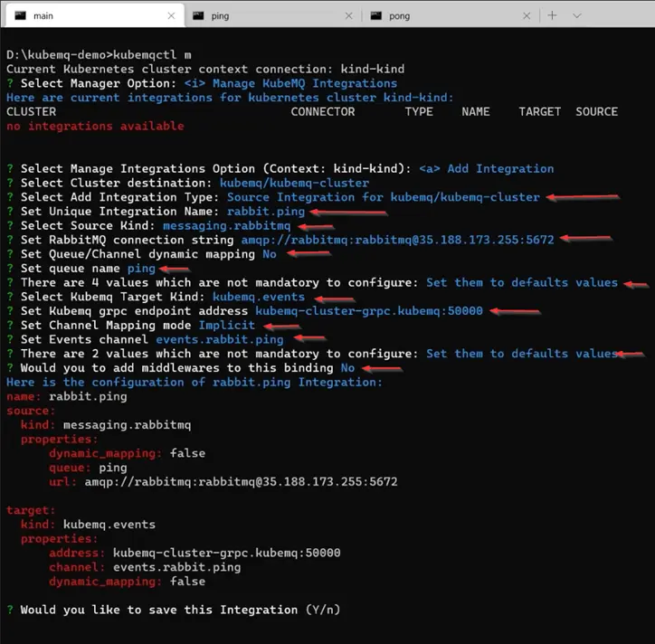Screen dimensions: 655x644
Task: Click 'Current Kubernetes cluster context connection' line
Action: pyautogui.click(x=205, y=69)
